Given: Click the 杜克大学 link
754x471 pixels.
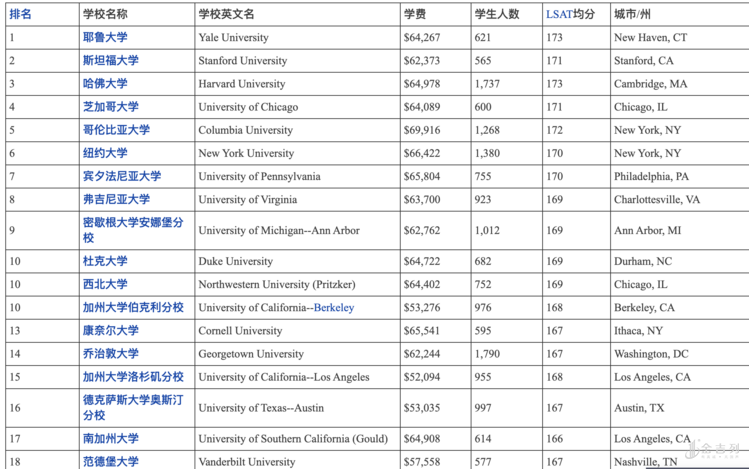Looking at the screenshot, I should (x=104, y=261).
